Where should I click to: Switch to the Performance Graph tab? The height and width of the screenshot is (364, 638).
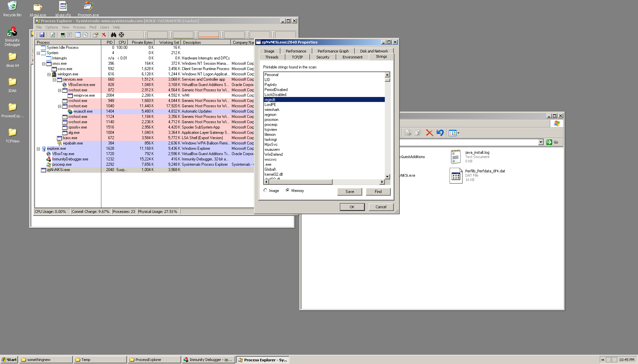(333, 51)
